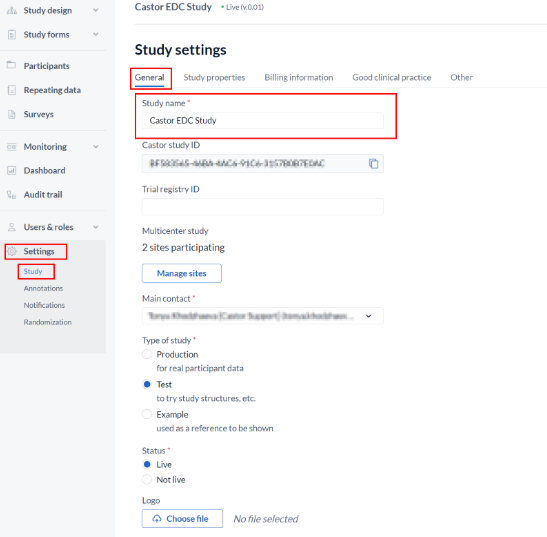The image size is (547, 537).
Task: Click the Audit trail icon
Action: coord(12,194)
